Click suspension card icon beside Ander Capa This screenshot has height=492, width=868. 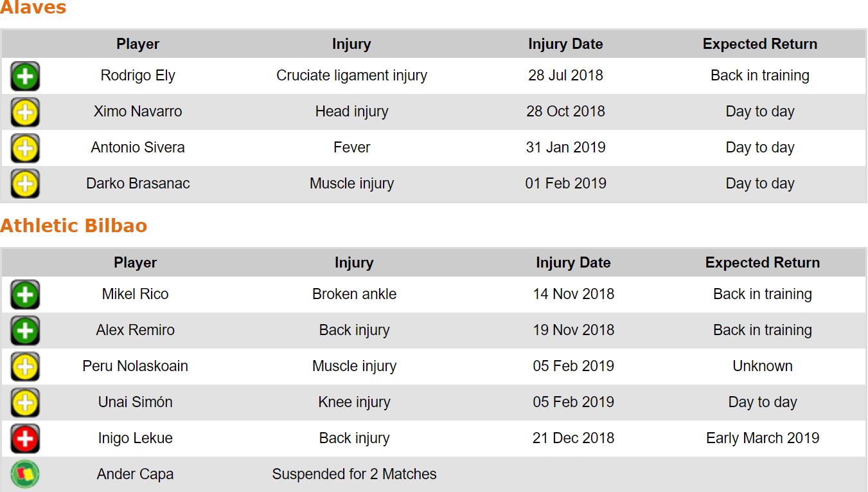click(25, 475)
